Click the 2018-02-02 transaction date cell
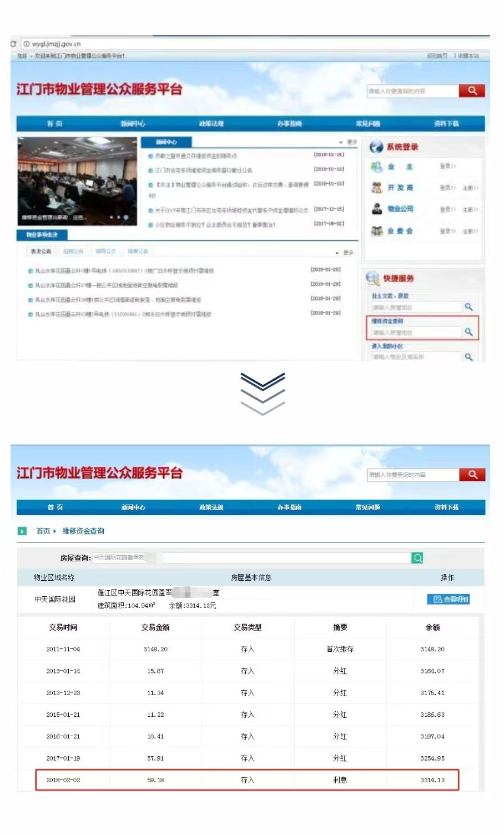This screenshot has width=504, height=835. [x=63, y=780]
